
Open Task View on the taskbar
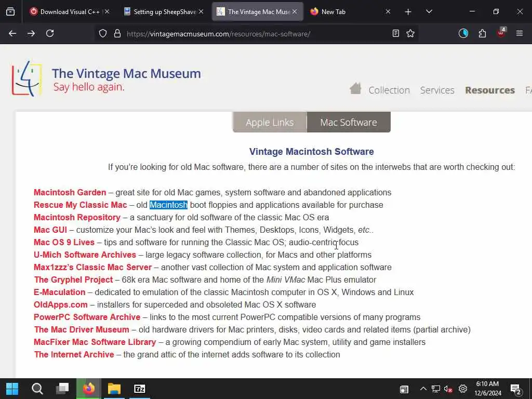point(62,389)
